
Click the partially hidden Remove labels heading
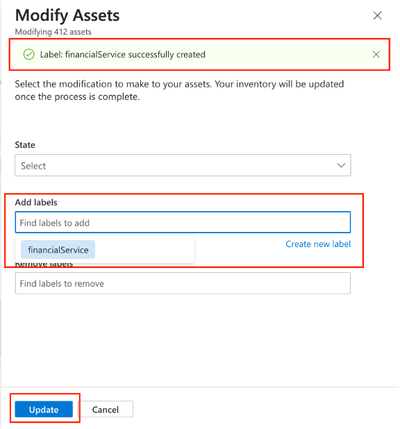point(44,265)
